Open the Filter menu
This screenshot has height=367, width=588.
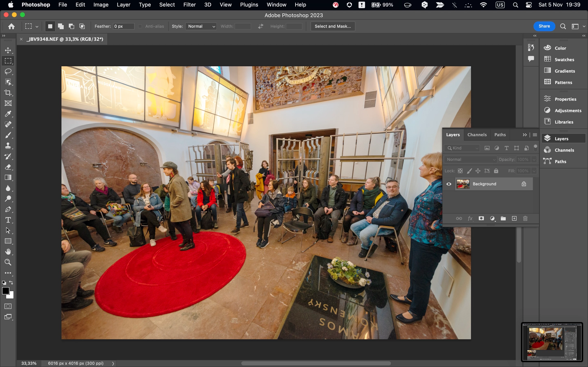click(189, 5)
